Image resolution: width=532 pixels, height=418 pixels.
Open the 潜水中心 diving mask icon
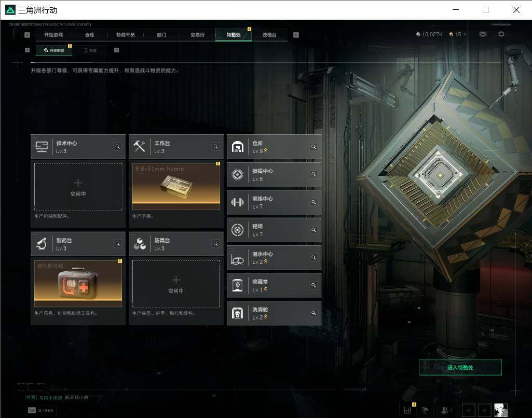tap(238, 259)
